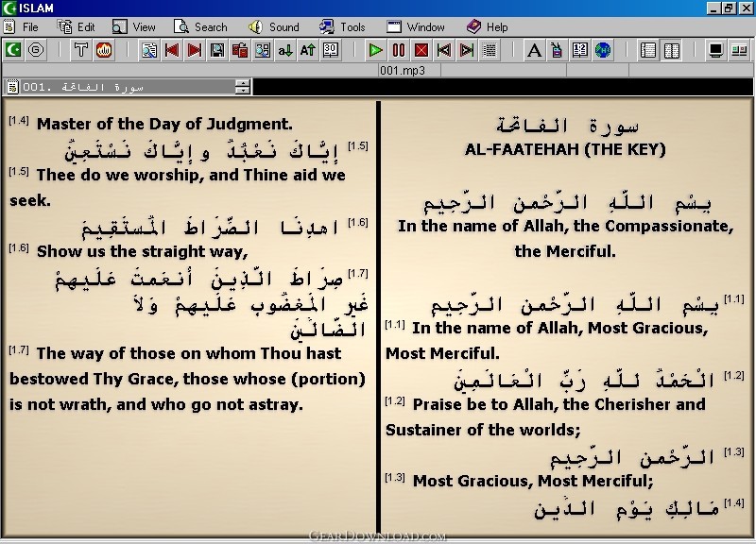Click verse text 'Master of the Day of Judgment.'
This screenshot has height=544, width=756.
[164, 124]
